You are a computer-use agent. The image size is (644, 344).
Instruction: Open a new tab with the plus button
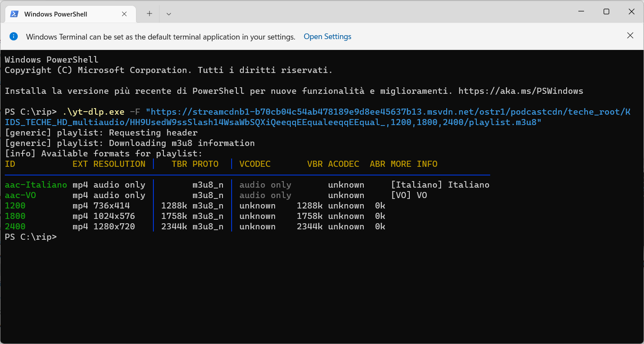pos(149,14)
